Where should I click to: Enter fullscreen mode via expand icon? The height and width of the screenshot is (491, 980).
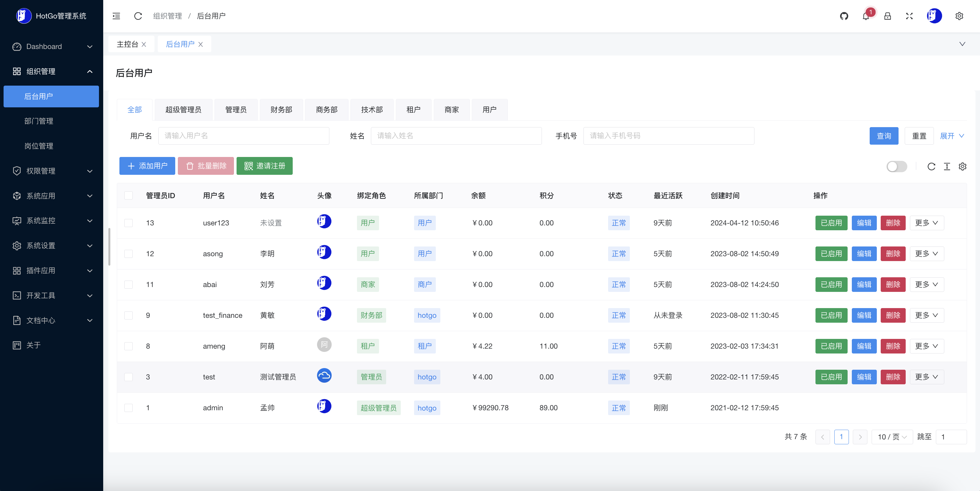point(909,16)
